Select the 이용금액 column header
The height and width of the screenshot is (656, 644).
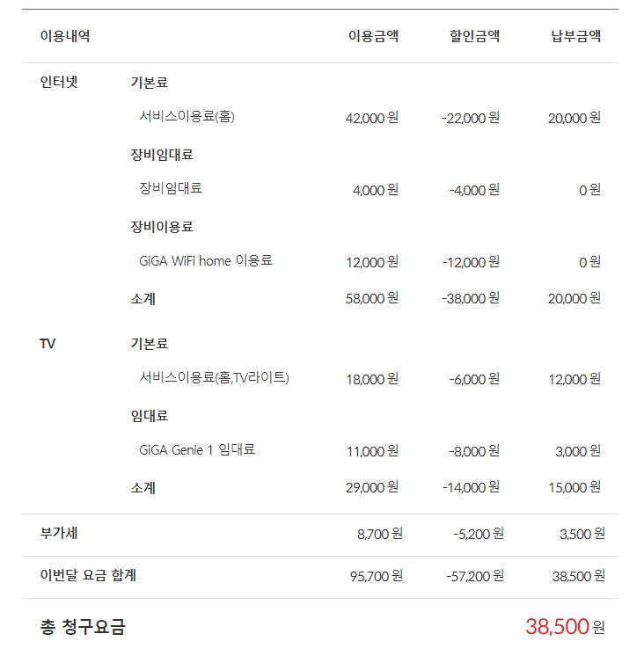click(x=373, y=36)
